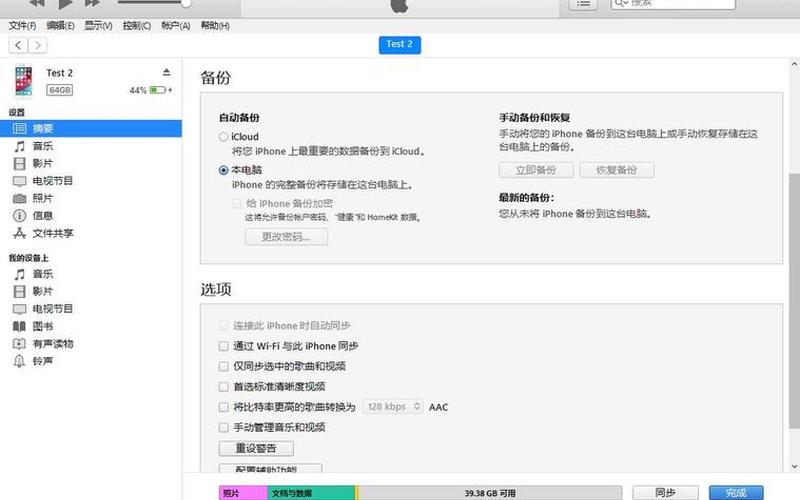Click the scrollbar down arrow

click(x=794, y=466)
